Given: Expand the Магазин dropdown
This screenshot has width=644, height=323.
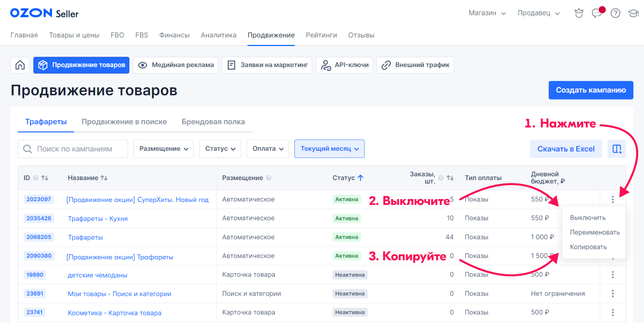Looking at the screenshot, I should [x=487, y=13].
